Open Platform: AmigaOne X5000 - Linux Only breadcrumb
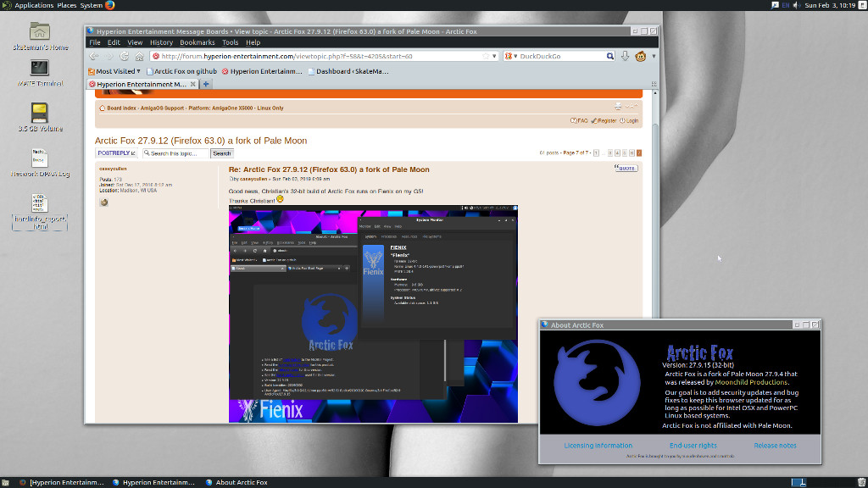This screenshot has height=488, width=868. (x=236, y=108)
